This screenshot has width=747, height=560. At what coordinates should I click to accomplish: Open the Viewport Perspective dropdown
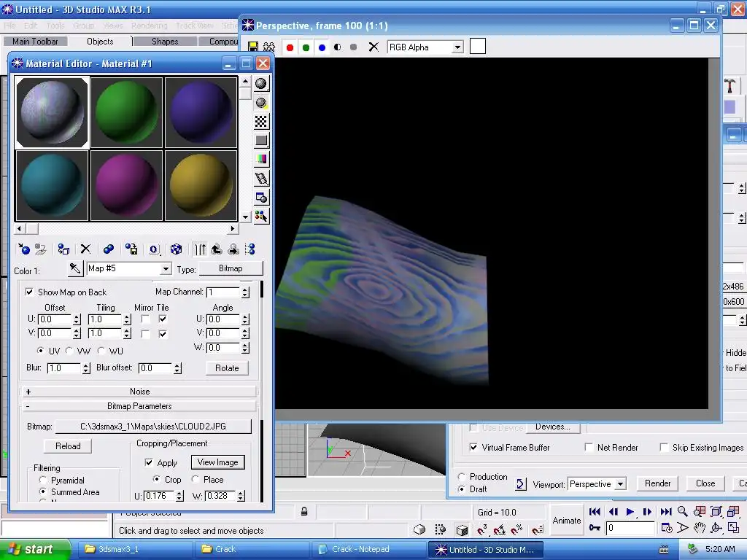(620, 484)
